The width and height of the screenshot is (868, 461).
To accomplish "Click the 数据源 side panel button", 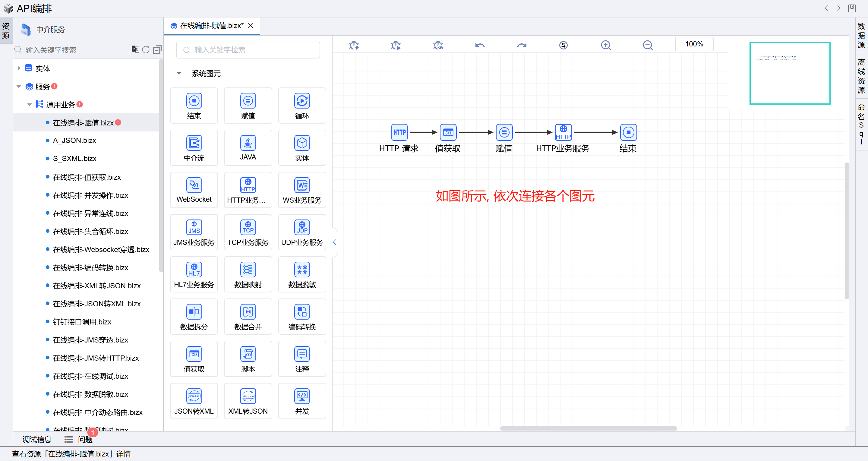I will click(861, 35).
